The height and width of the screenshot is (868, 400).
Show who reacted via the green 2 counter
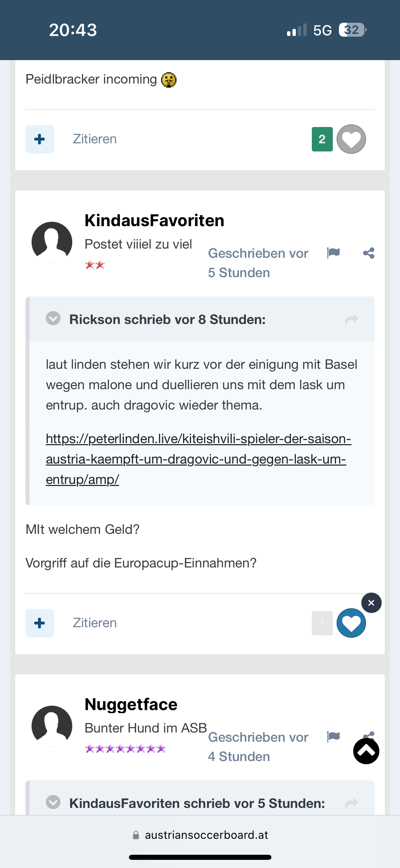tap(322, 139)
